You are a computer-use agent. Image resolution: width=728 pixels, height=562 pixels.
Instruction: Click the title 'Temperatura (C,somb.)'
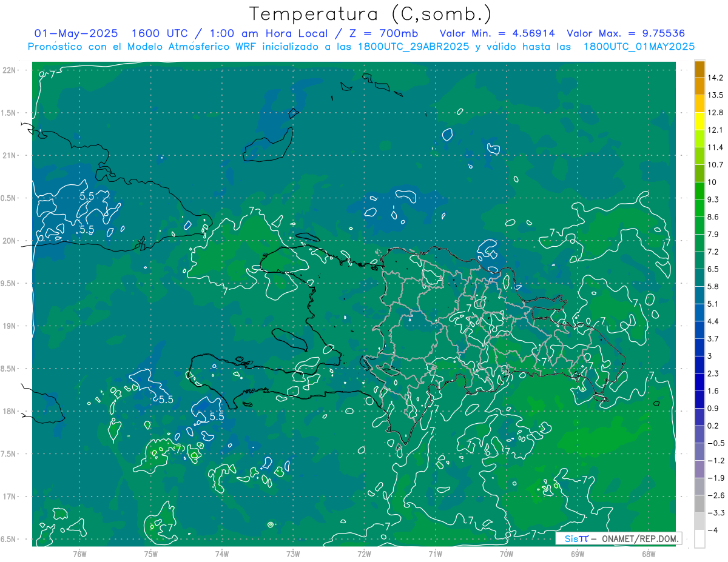tap(371, 13)
